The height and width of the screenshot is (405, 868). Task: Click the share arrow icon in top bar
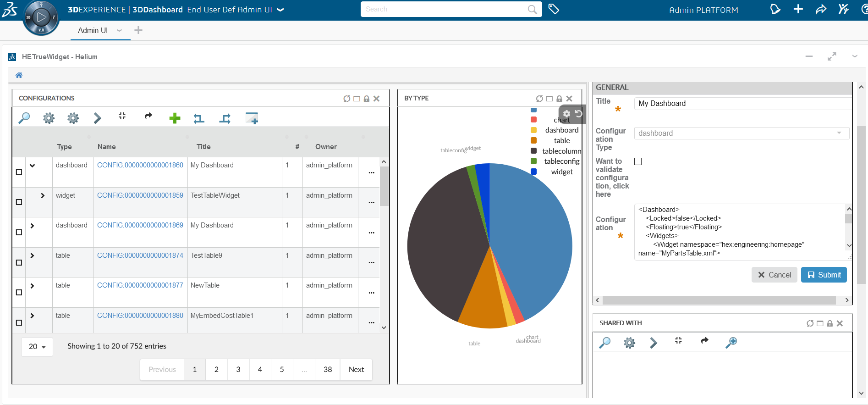click(821, 9)
